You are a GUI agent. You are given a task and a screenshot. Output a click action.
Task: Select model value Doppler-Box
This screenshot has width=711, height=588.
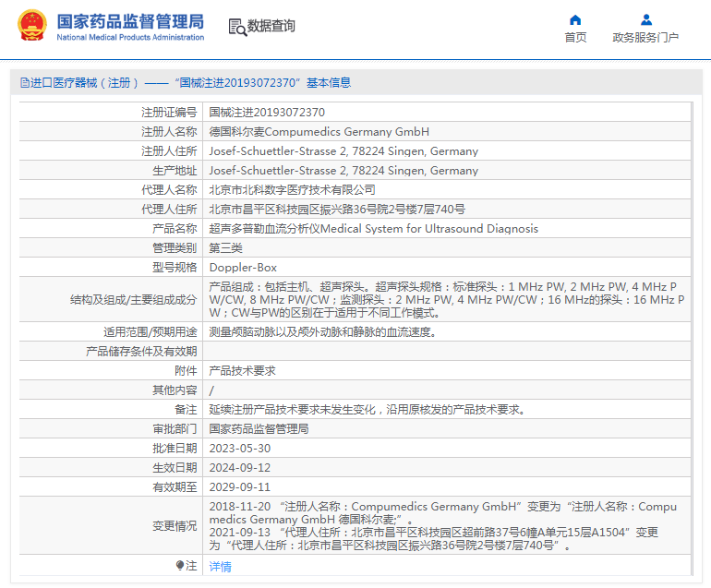pyautogui.click(x=243, y=268)
